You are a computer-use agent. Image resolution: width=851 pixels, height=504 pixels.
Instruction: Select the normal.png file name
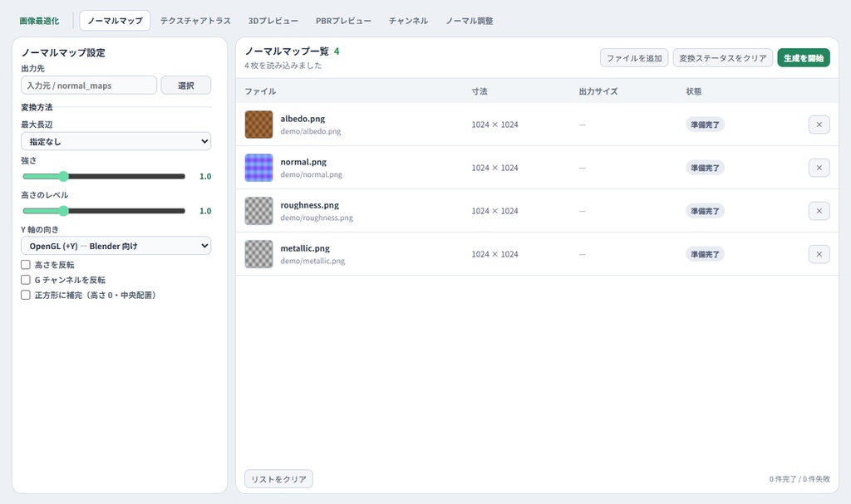303,162
